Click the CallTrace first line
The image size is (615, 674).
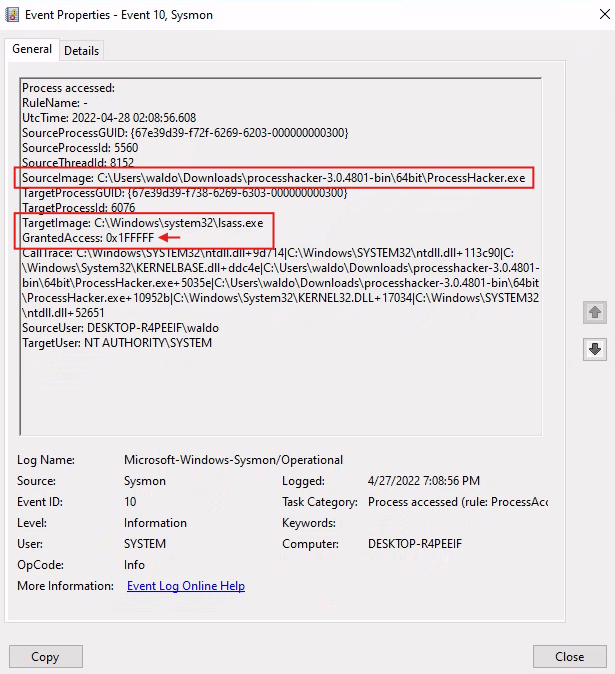point(268,253)
